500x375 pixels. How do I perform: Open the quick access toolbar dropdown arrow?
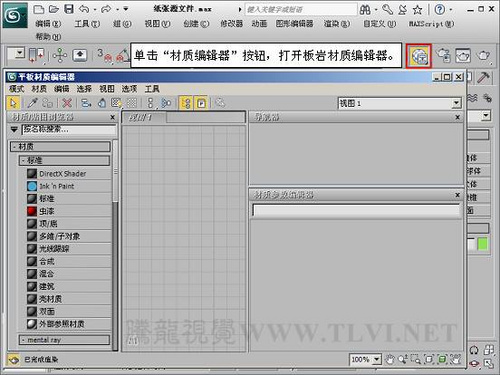click(126, 9)
